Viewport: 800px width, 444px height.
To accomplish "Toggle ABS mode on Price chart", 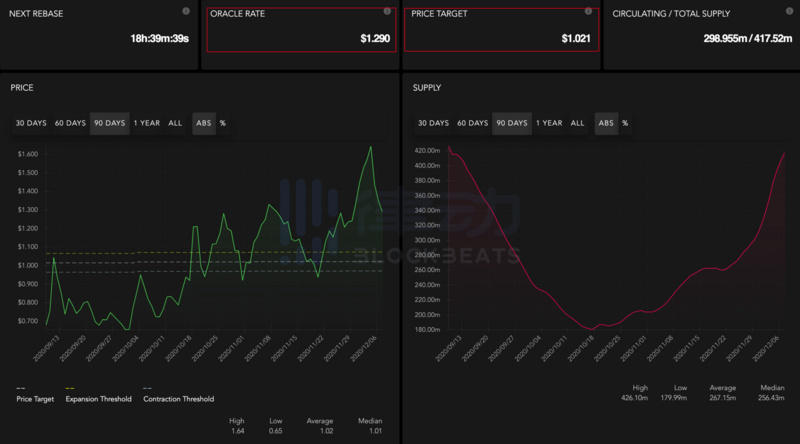I will coord(203,123).
